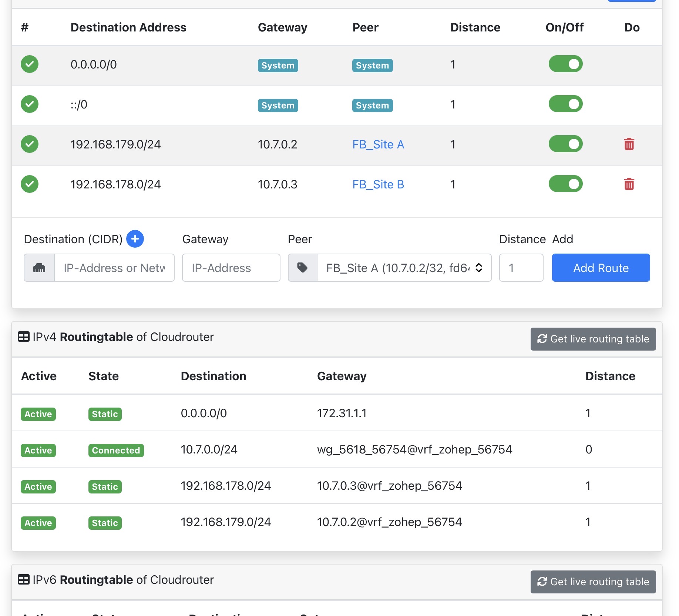Refresh the IPv6 live routing table
The image size is (679, 616).
click(593, 582)
